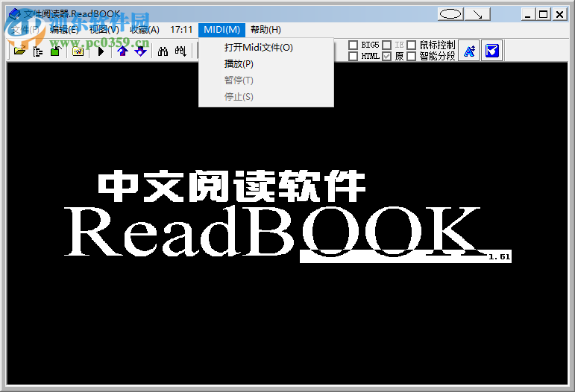
Task: Toggle the 原 checkbox
Action: tap(386, 56)
